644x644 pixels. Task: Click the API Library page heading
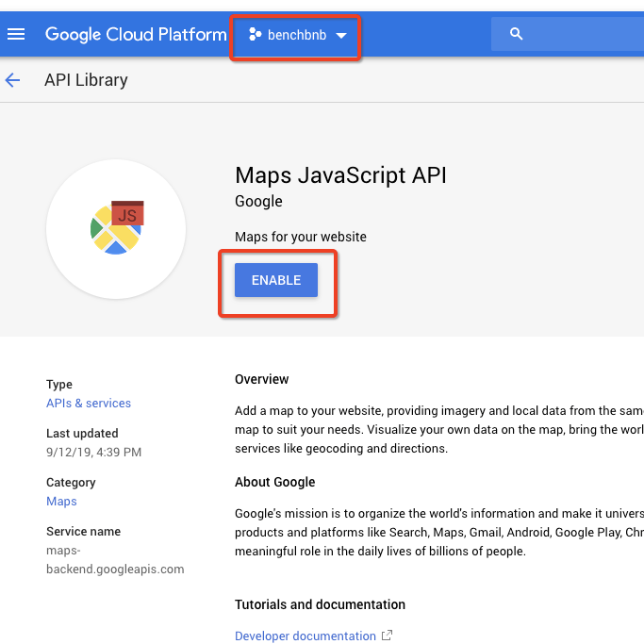click(x=86, y=80)
